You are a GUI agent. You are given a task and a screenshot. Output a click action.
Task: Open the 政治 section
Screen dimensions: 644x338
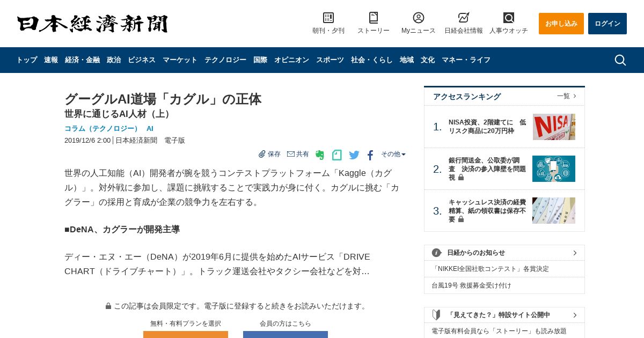[x=114, y=60]
